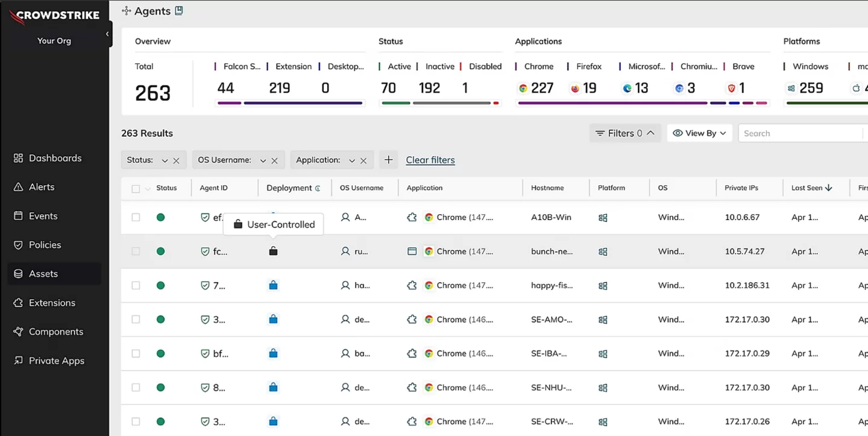Screen dimensions: 868x436
Task: Click the Brave icon in Applications summary
Action: [x=731, y=89]
